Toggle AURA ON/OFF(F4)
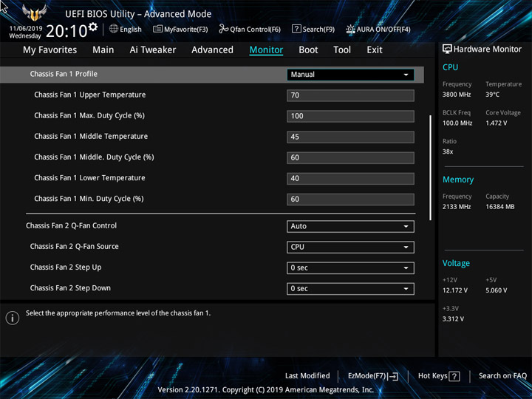Viewport: 532px width, 399px height. (378, 29)
